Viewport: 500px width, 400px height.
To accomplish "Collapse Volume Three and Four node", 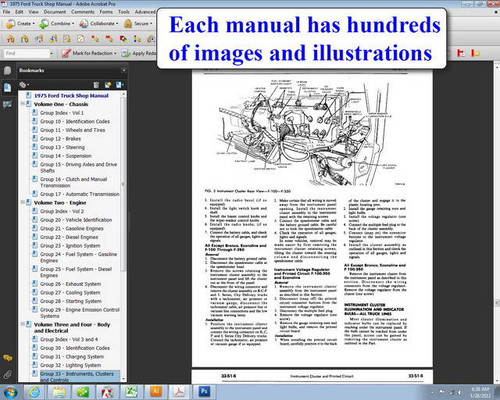I will point(23,324).
